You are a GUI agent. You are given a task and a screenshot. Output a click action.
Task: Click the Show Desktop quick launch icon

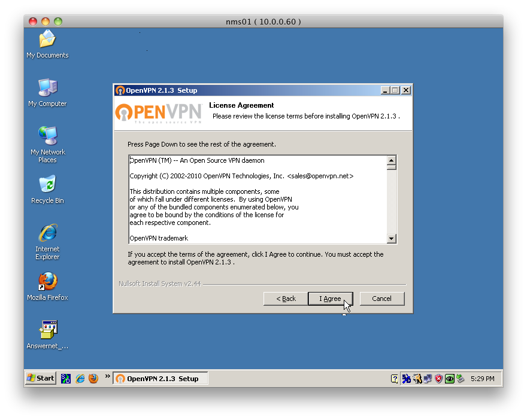coord(65,379)
